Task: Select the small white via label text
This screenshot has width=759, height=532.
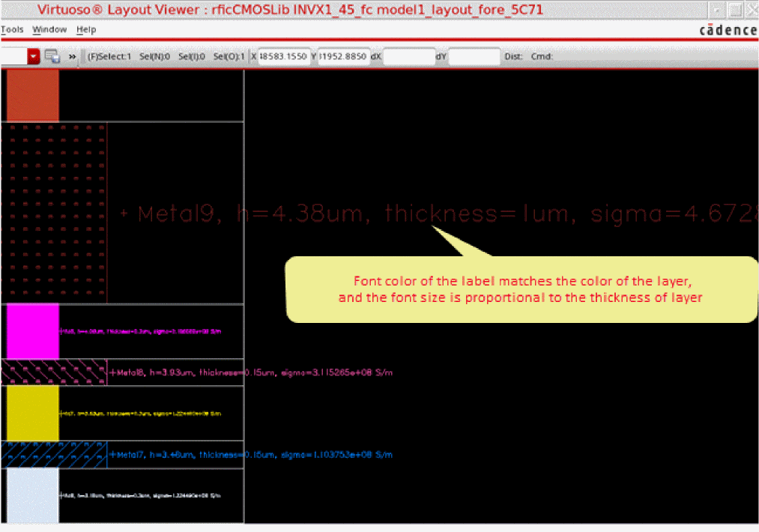Action: click(140, 495)
